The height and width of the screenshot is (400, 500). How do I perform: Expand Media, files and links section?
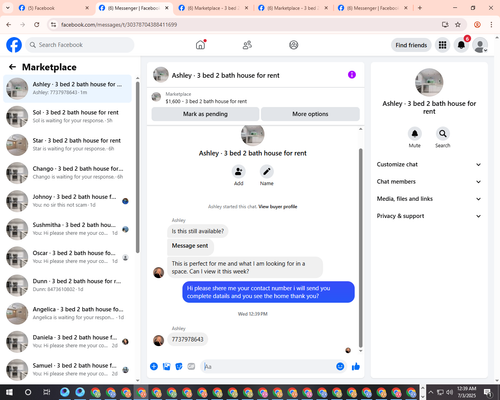tap(429, 199)
